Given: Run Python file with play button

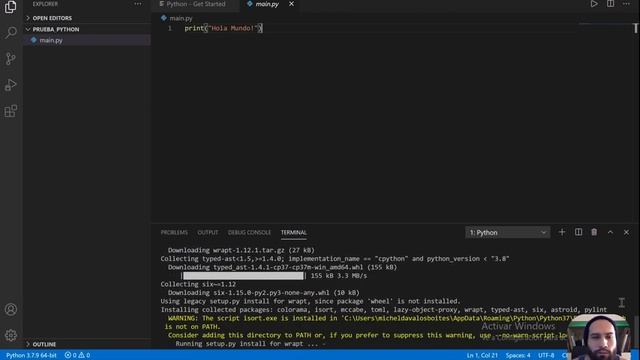Looking at the screenshot, I should point(594,4).
